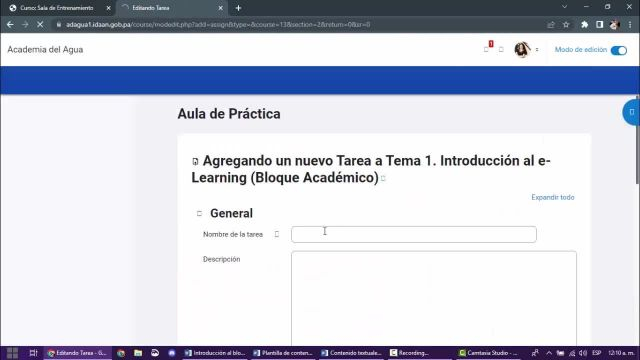The image size is (640, 360).
Task: Open Camtasia Studio taskbar item
Action: click(488, 353)
